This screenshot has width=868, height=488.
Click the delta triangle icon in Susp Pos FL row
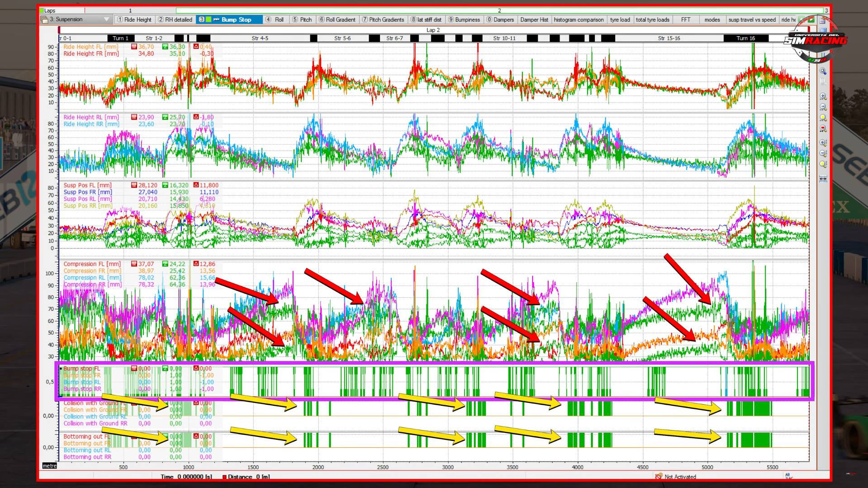click(x=196, y=185)
